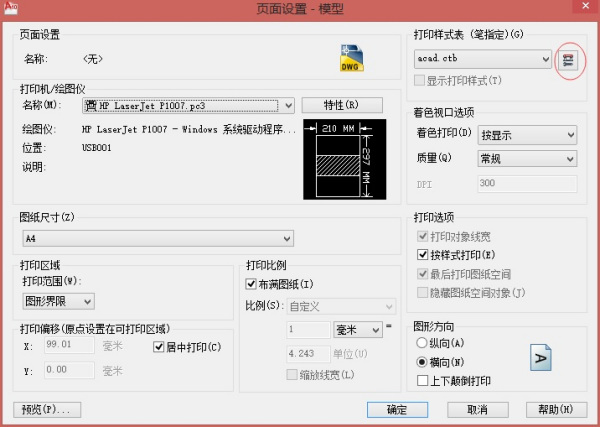Screen dimensions: 600x427
Task: Open the printer name HP LaserJet dropdown
Action: coord(188,106)
